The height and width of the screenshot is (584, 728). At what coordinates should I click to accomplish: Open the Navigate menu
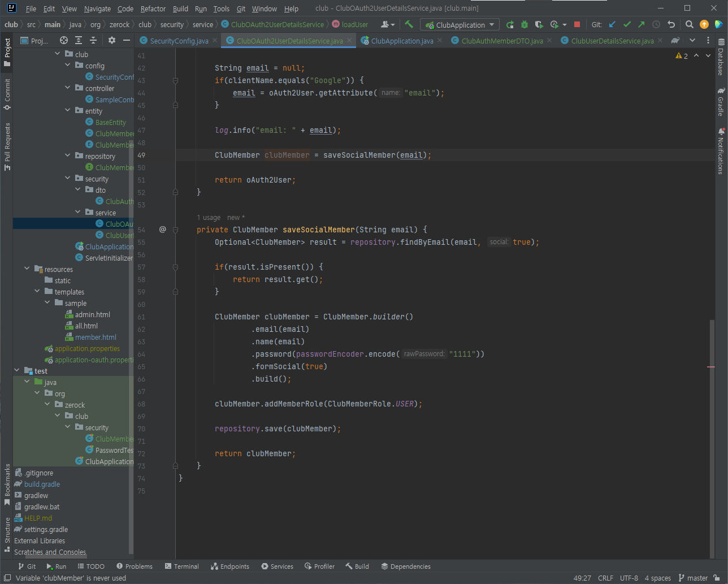click(x=97, y=8)
